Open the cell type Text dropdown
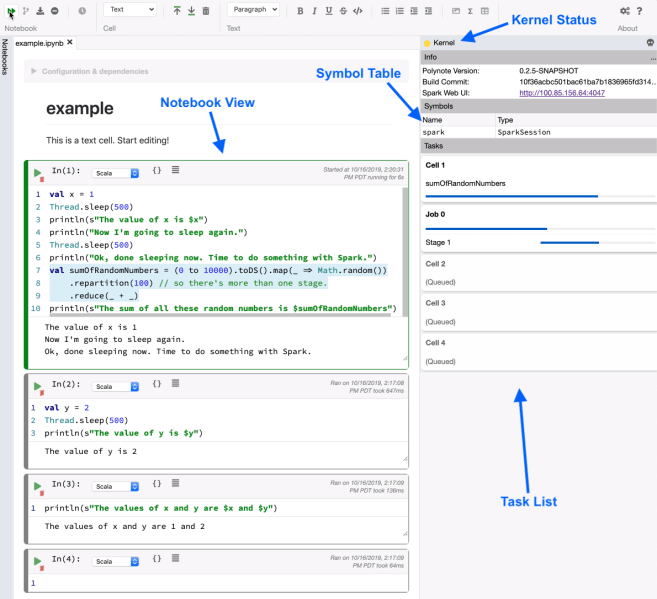This screenshot has width=657, height=599. point(130,10)
